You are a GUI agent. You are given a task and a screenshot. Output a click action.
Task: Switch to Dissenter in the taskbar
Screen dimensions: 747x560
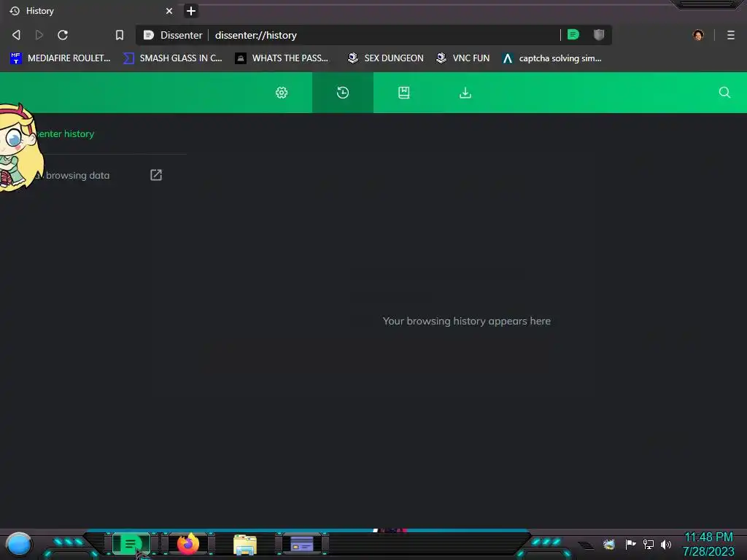pos(131,544)
